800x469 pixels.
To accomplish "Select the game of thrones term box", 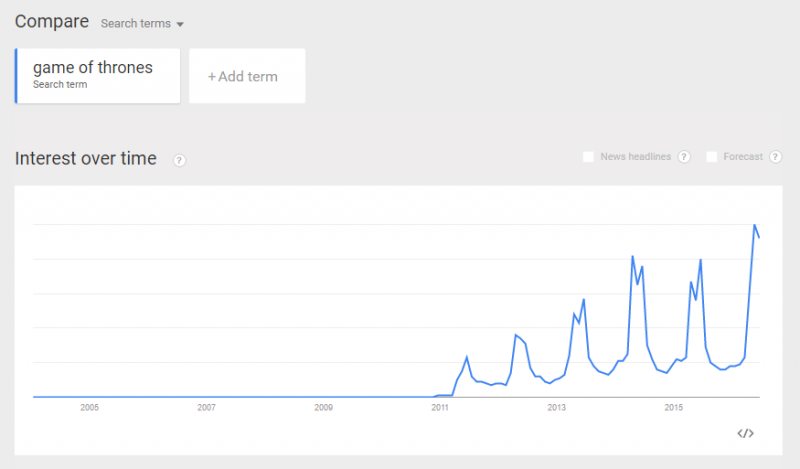I will tap(97, 76).
